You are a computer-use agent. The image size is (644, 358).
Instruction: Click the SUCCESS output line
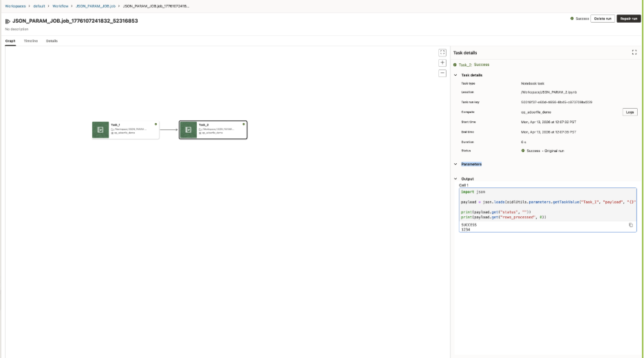[469, 225]
